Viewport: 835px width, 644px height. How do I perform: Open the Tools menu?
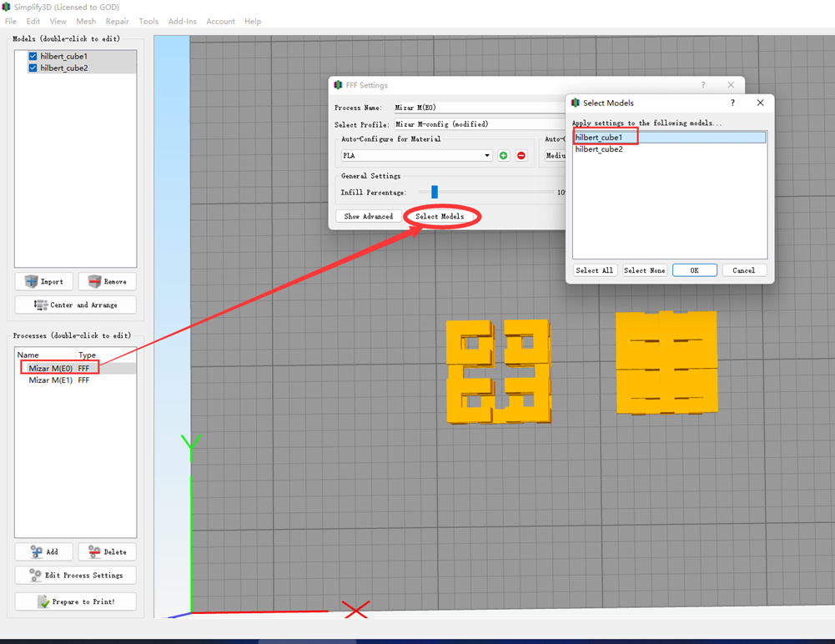coord(148,22)
